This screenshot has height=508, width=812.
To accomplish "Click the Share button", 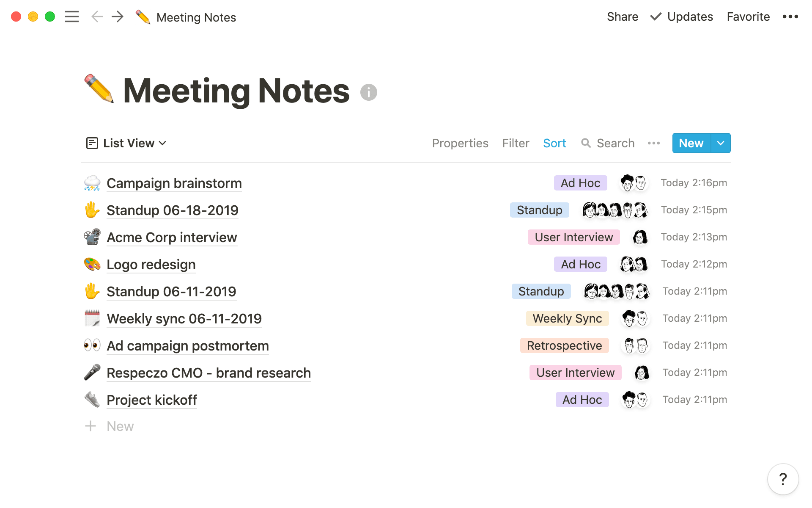I will point(622,17).
